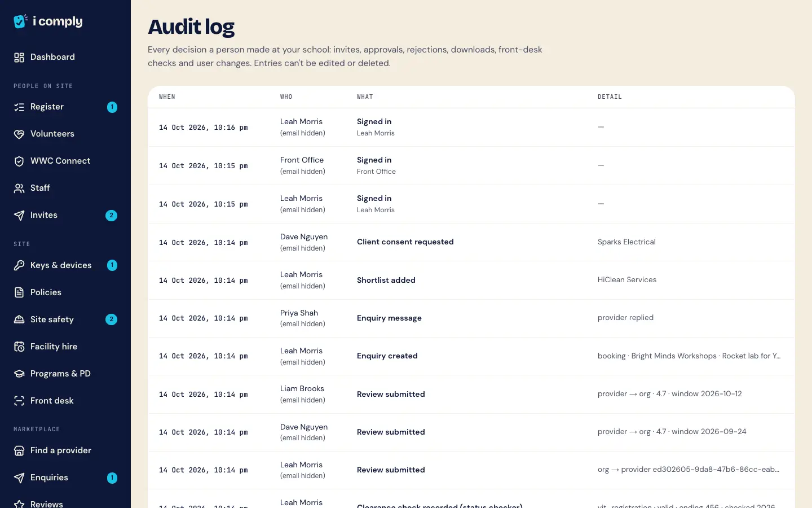Open the Dashboard grid icon

click(x=19, y=57)
